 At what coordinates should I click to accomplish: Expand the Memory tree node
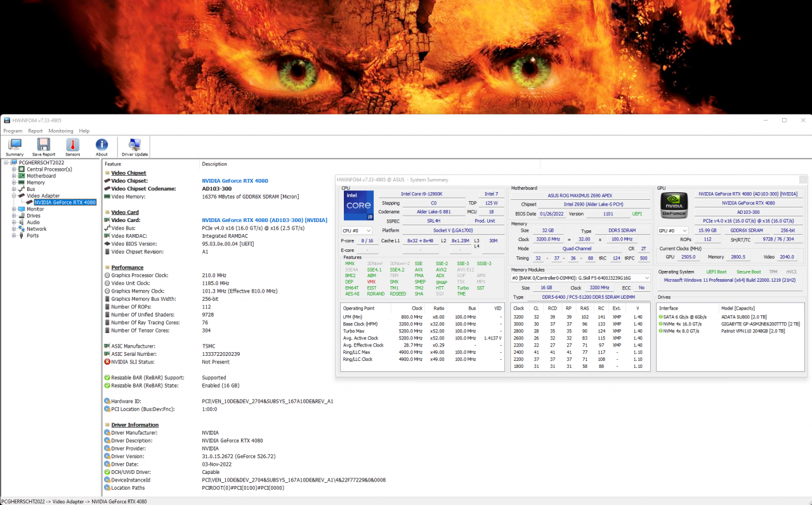[14, 183]
